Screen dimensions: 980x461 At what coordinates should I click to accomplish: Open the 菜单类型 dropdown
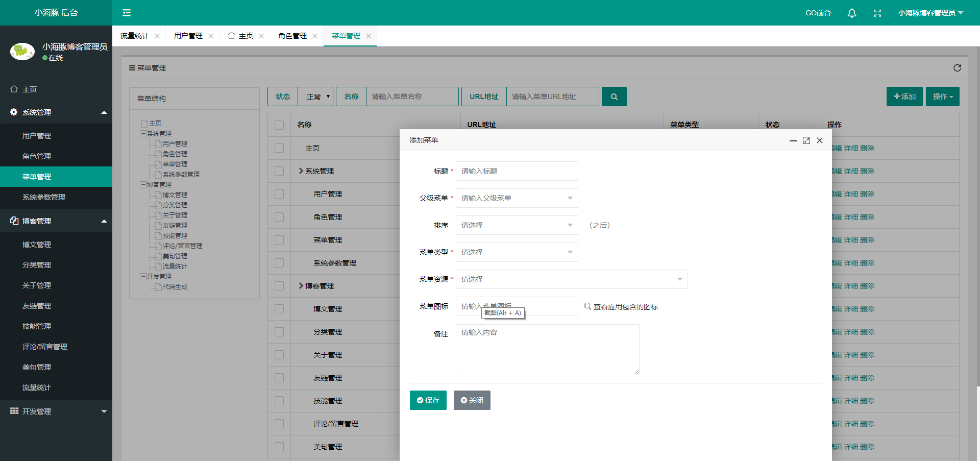(517, 252)
